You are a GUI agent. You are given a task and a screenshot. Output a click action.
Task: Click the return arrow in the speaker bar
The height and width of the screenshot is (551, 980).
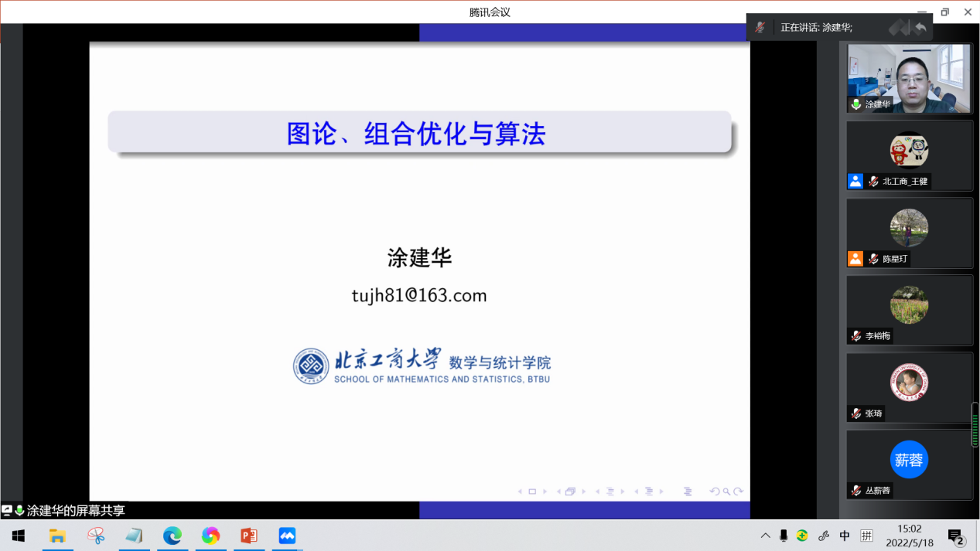click(x=920, y=28)
